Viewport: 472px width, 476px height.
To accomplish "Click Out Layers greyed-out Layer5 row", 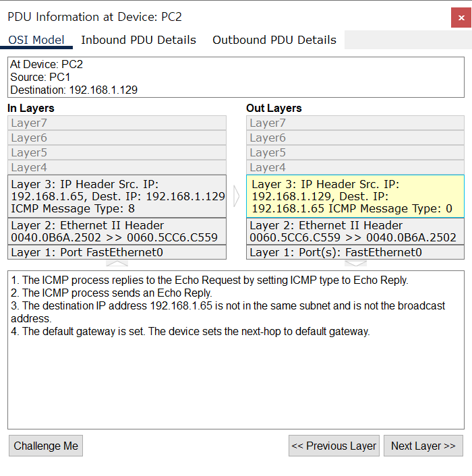I will coord(355,152).
